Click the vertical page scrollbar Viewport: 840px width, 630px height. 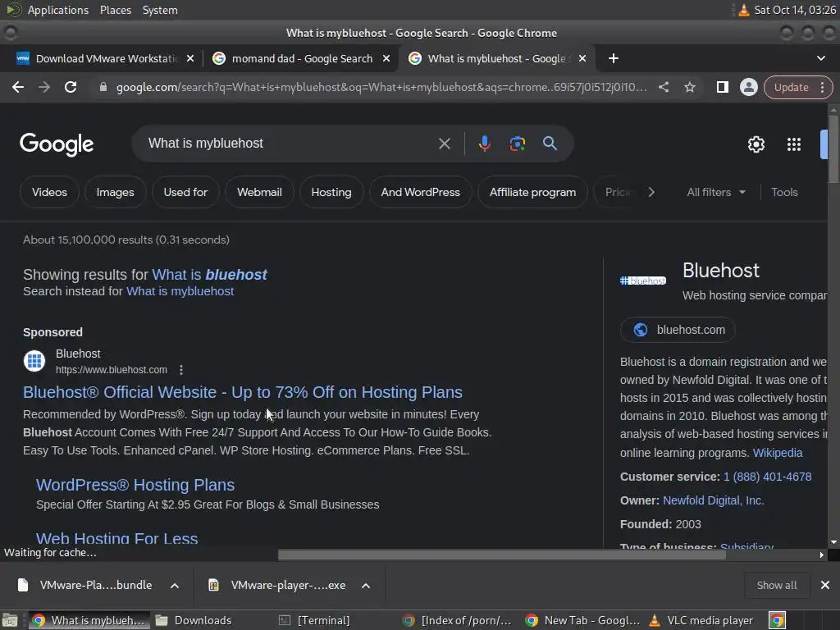pos(833,150)
